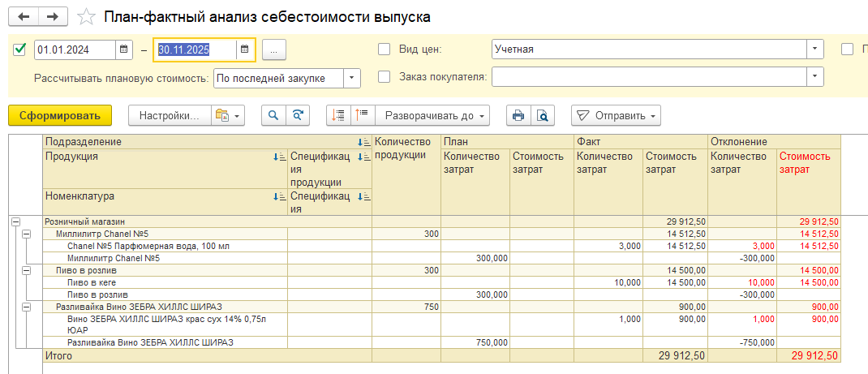Click the Настройки... button
Image resolution: width=868 pixels, height=374 pixels.
[170, 115]
